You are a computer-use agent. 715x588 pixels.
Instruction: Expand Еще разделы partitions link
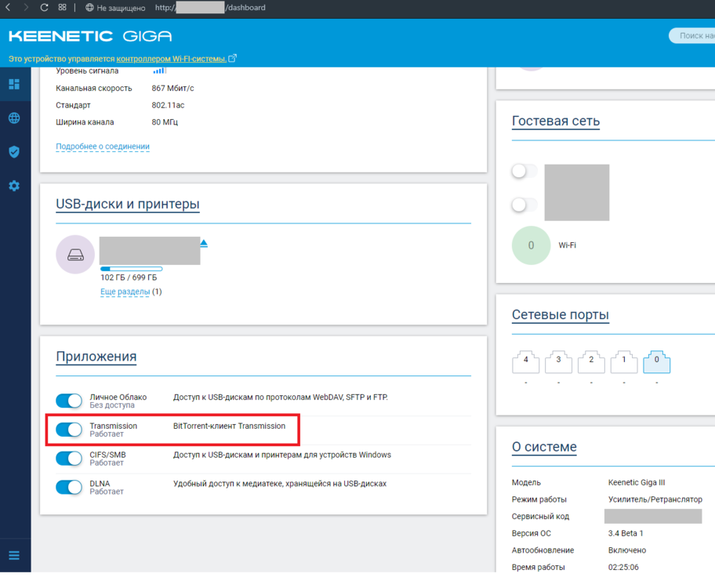(125, 292)
